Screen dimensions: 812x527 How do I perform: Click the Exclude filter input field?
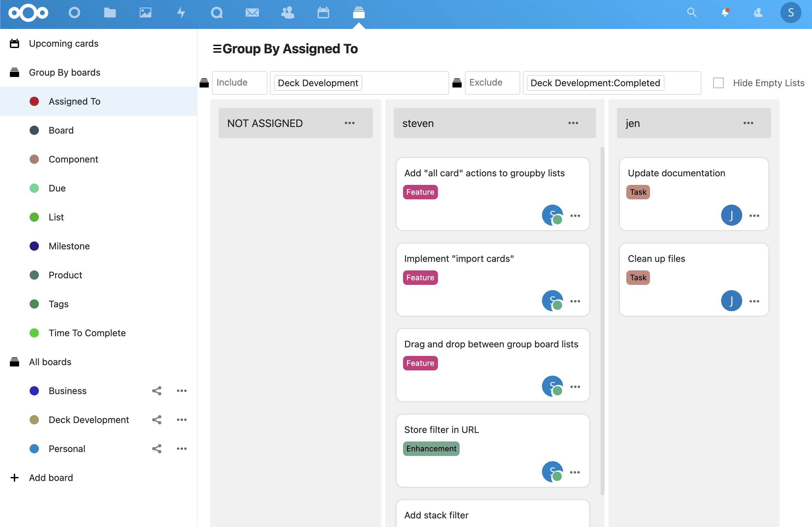[x=492, y=83]
